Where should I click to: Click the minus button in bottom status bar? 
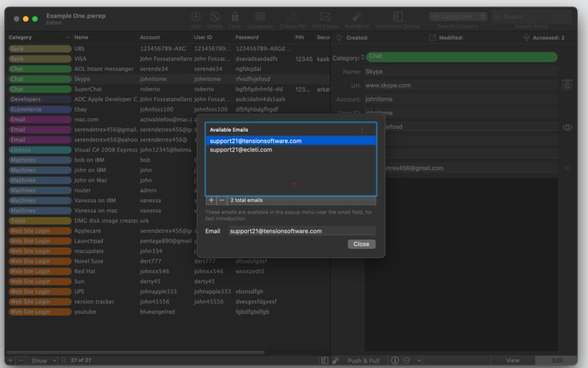(x=20, y=360)
